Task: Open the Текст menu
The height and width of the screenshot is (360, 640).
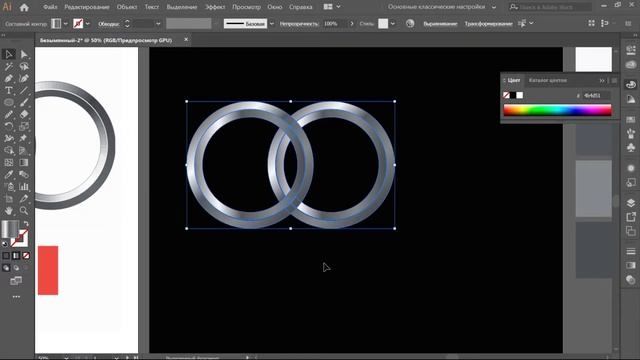Action: pyautogui.click(x=152, y=7)
